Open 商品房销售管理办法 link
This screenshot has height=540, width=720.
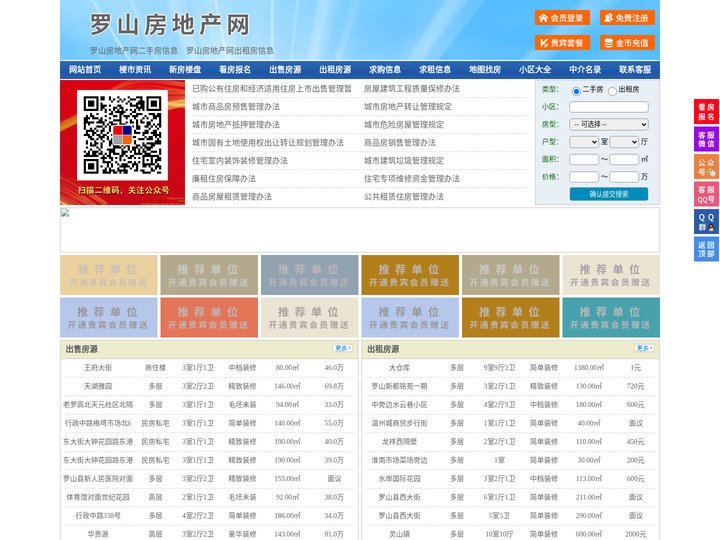[400, 142]
